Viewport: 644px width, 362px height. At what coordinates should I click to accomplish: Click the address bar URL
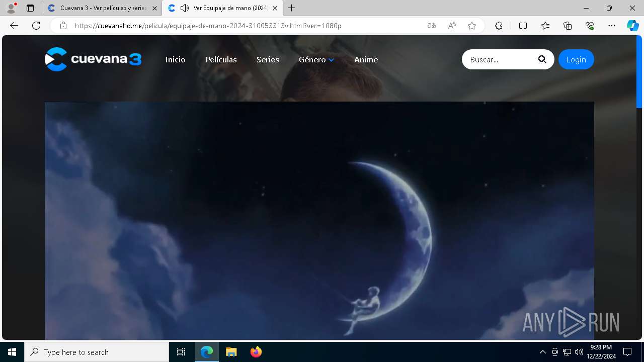208,26
